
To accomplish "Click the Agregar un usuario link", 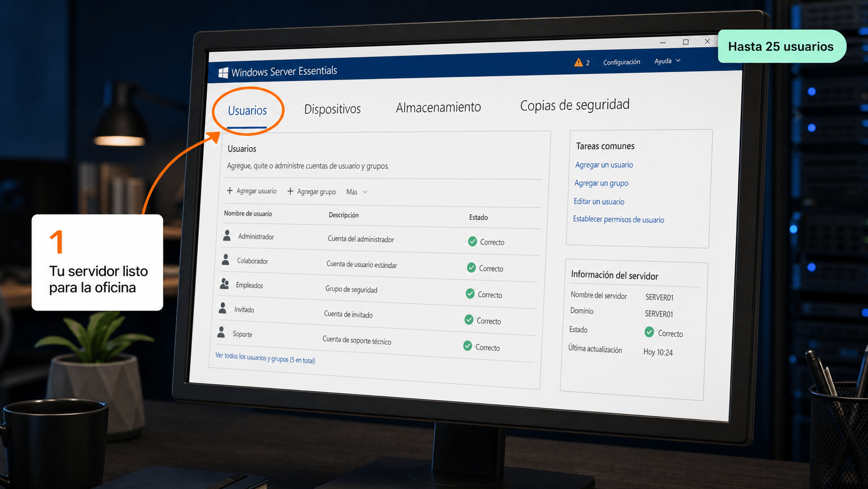I will point(604,165).
